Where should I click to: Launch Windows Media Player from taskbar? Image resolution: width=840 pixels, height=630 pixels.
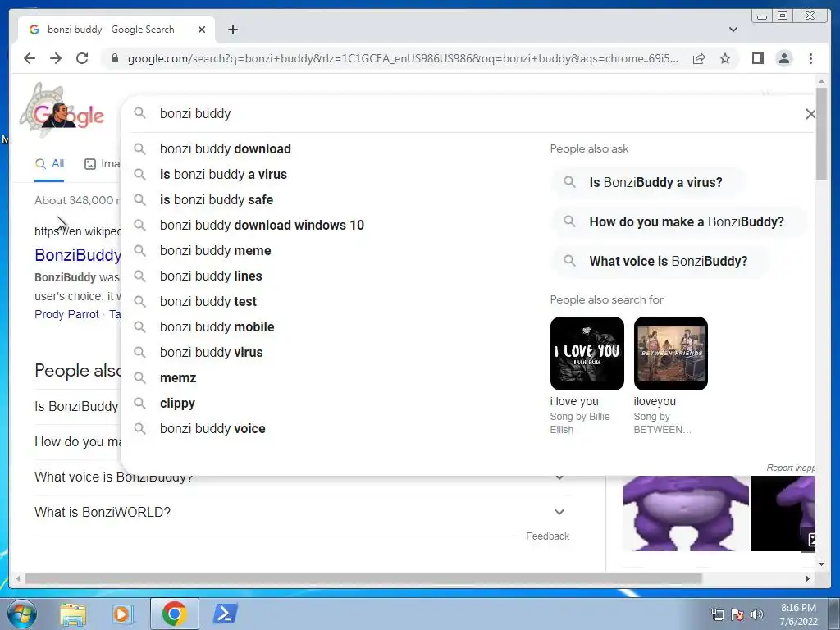click(x=123, y=614)
